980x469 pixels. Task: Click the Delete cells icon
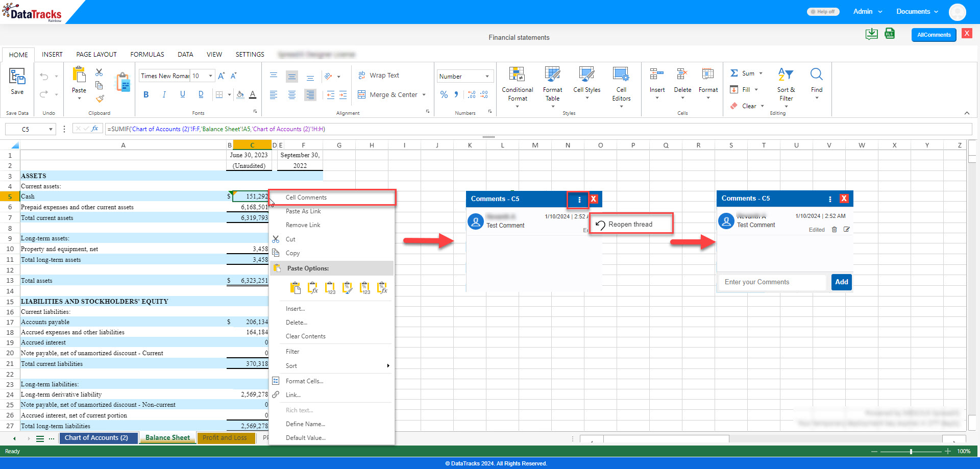click(682, 75)
